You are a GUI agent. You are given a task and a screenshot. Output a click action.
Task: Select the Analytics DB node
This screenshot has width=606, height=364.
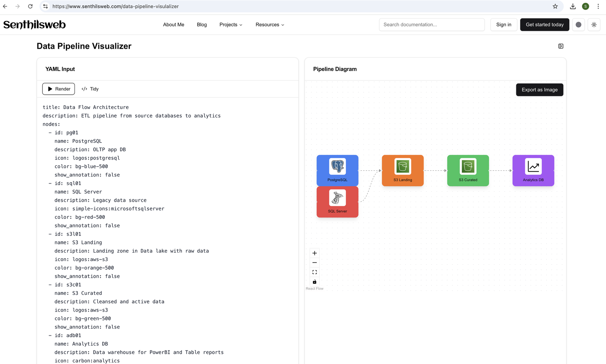click(x=533, y=170)
